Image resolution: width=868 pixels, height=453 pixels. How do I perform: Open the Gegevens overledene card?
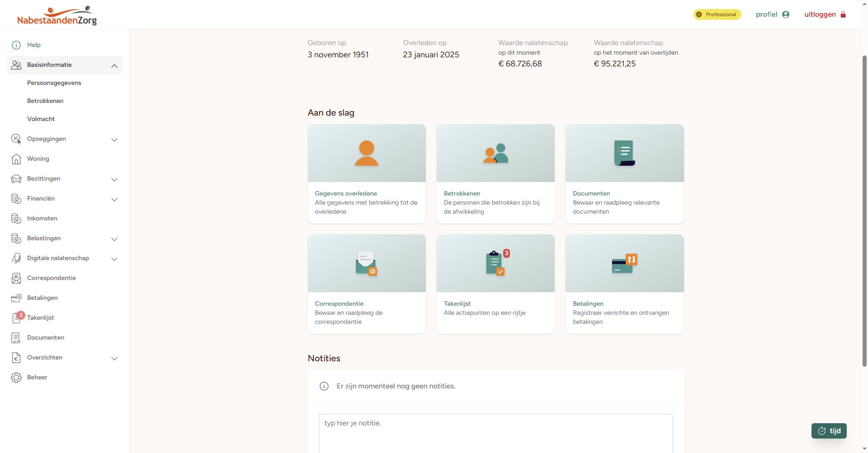(x=367, y=174)
